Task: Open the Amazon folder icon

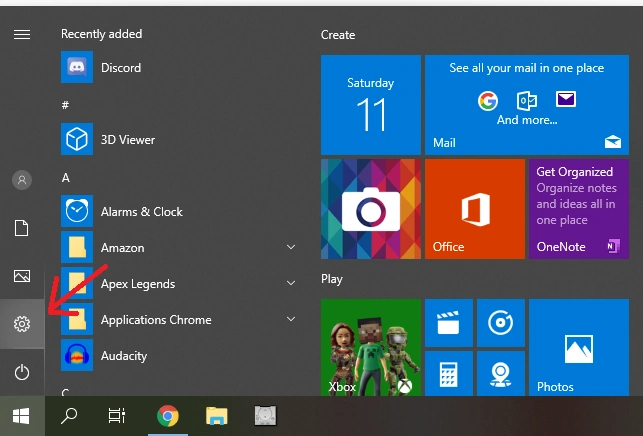Action: (x=77, y=247)
